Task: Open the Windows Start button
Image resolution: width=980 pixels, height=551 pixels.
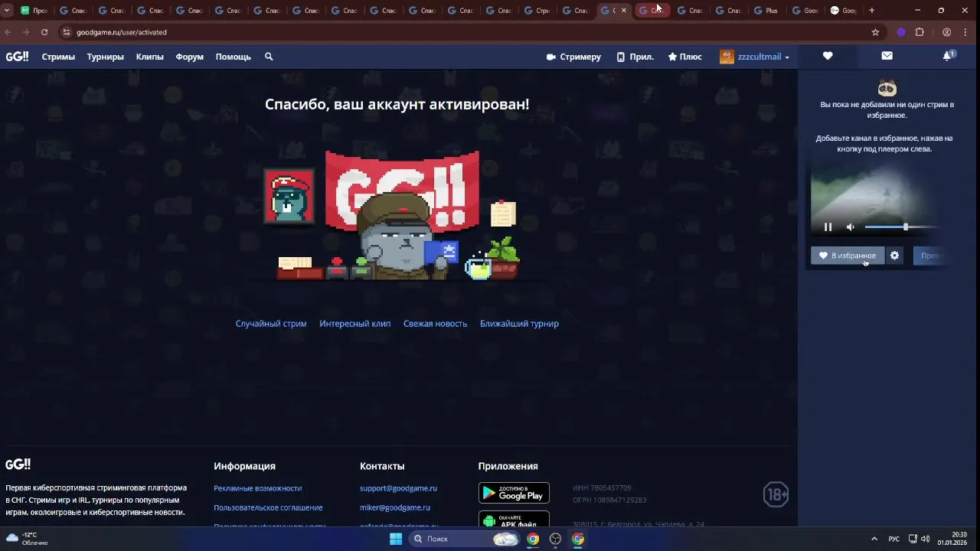Action: click(x=396, y=539)
